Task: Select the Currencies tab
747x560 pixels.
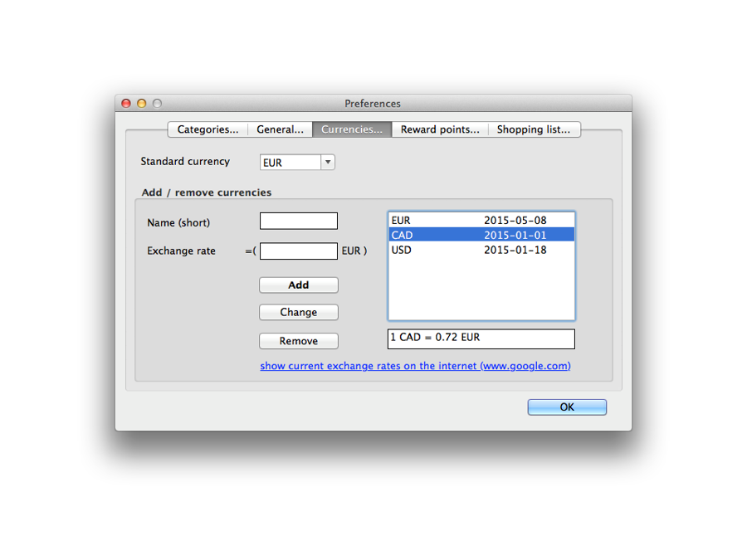Action: pyautogui.click(x=351, y=129)
